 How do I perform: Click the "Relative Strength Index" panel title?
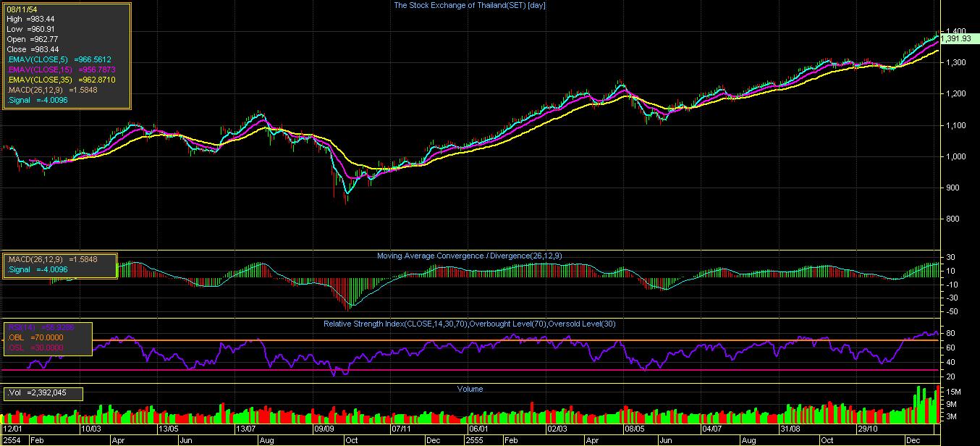point(469,324)
